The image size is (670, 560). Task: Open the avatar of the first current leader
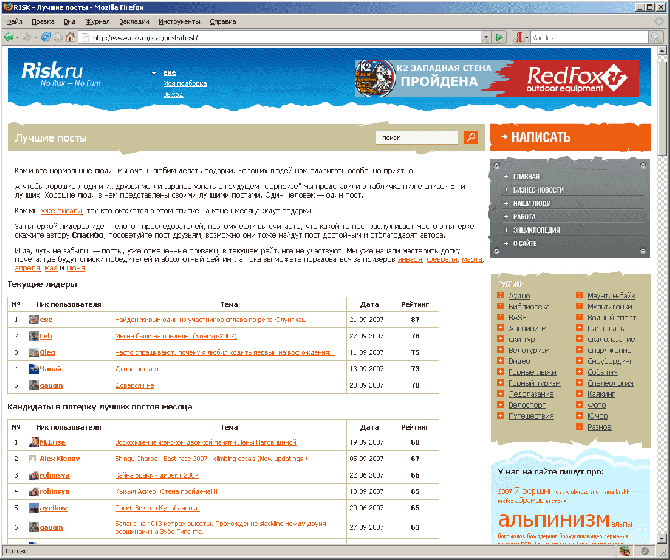click(x=34, y=320)
